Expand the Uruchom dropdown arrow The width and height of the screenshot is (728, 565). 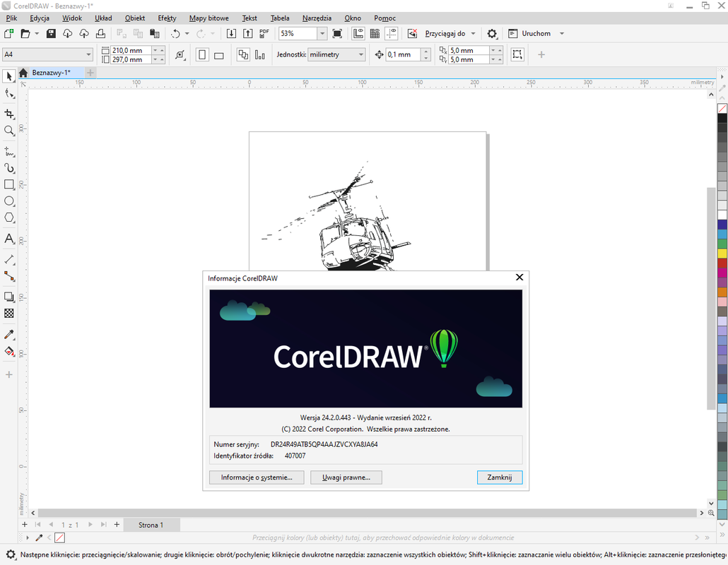562,33
